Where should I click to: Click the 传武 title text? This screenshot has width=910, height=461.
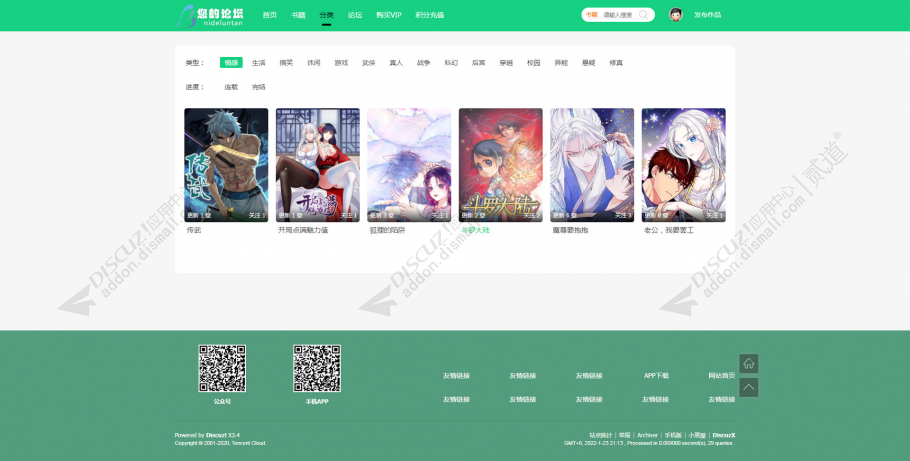pos(194,230)
